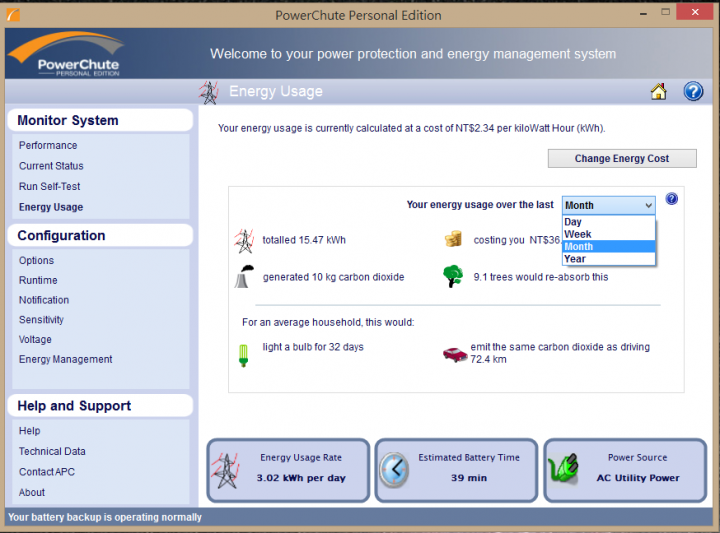Viewport: 720px width, 533px height.
Task: Open the About page
Action: coord(32,493)
